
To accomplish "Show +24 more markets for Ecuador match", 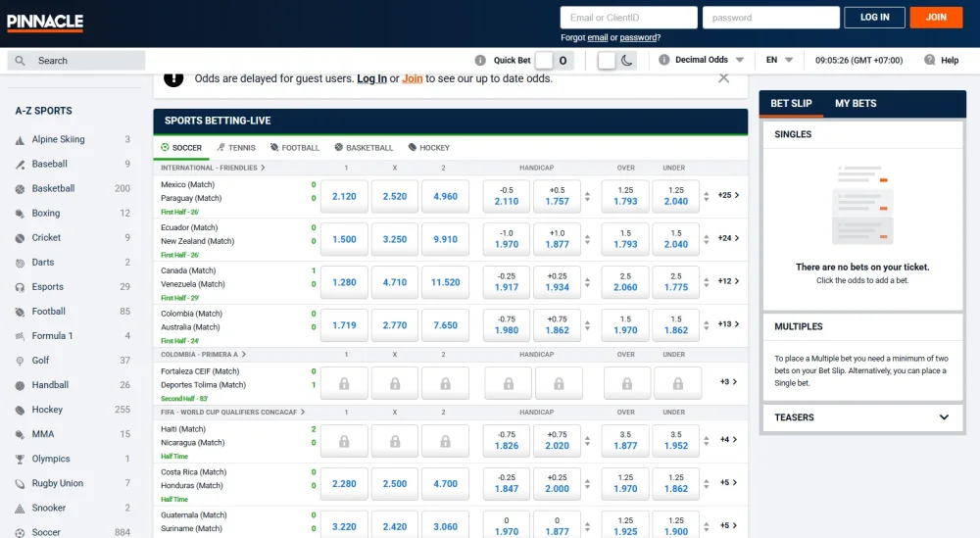I will (728, 238).
